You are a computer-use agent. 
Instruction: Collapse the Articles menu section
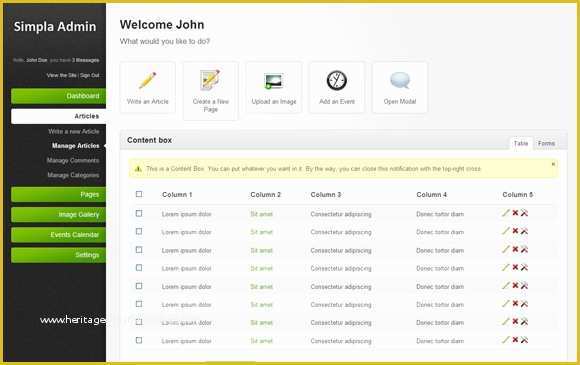[x=58, y=116]
